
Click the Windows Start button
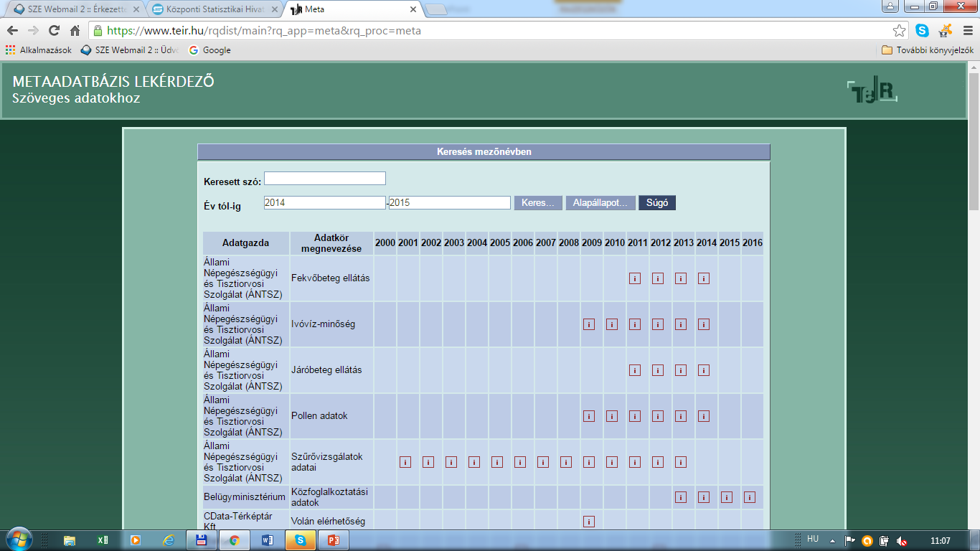point(19,539)
